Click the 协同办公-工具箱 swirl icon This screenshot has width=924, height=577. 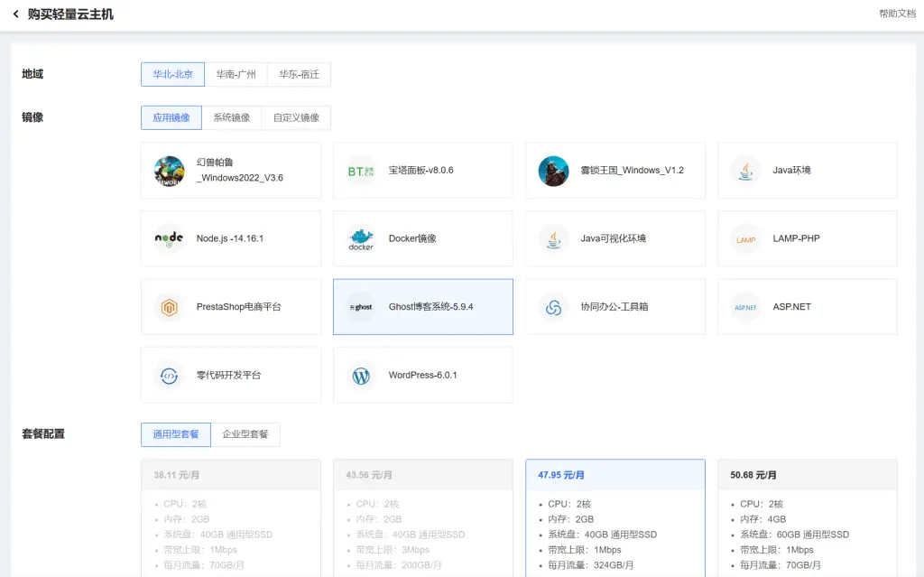pyautogui.click(x=553, y=307)
